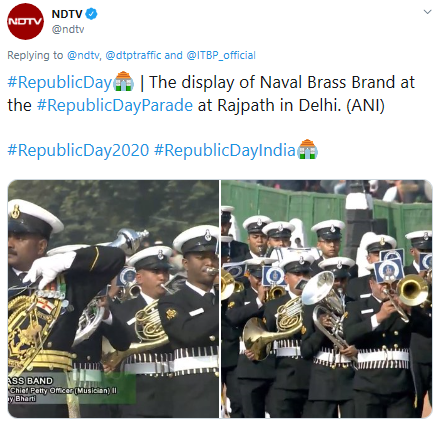Open the #RepublicDayParade hashtag
Viewport: 435px width, 428px height.
[115, 106]
